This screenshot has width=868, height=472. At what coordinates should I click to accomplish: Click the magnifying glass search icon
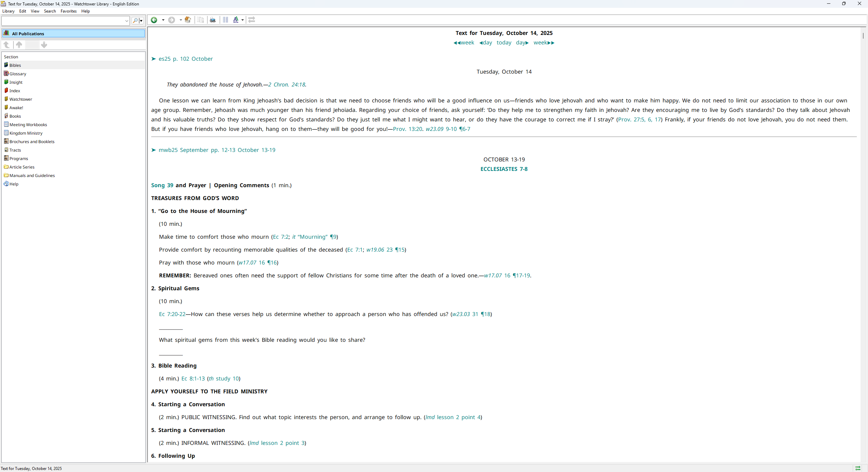tap(135, 21)
